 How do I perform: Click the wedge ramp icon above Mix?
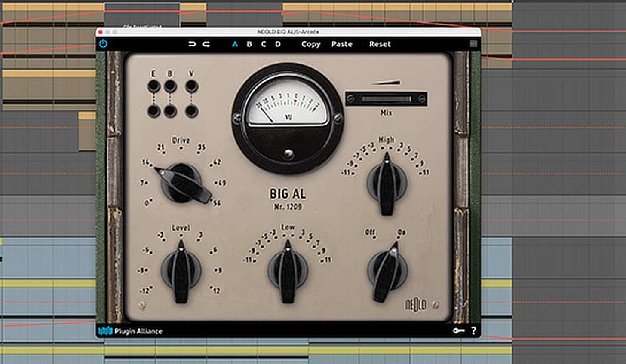tap(386, 83)
